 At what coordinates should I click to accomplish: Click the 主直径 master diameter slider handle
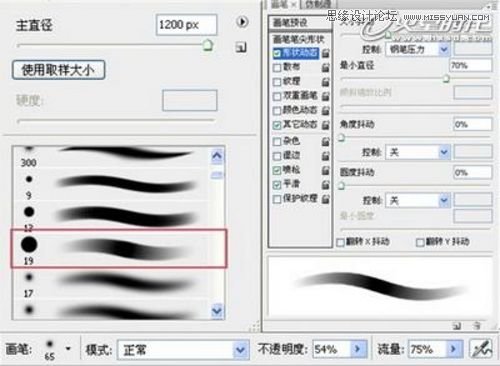[x=208, y=44]
